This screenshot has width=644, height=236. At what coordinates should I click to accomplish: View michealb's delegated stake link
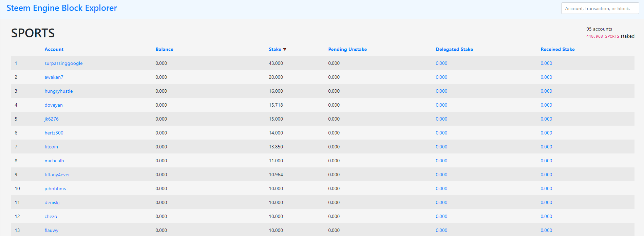(x=441, y=161)
